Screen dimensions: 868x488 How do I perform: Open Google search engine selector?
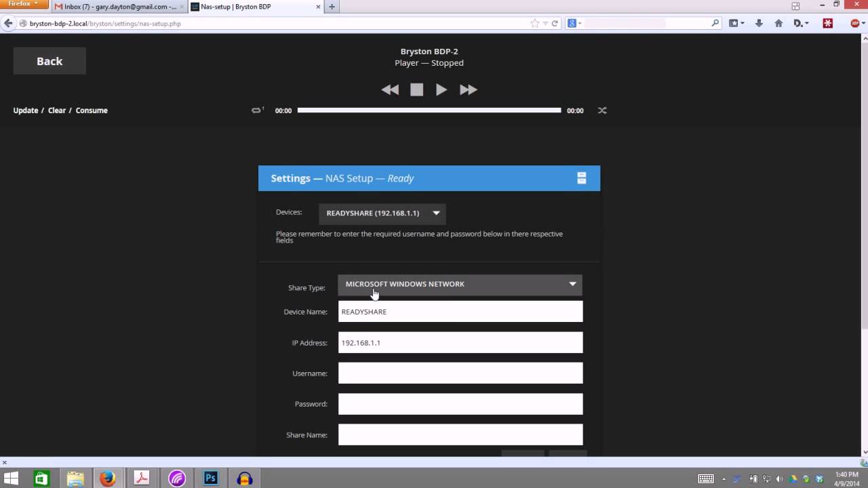(x=574, y=23)
